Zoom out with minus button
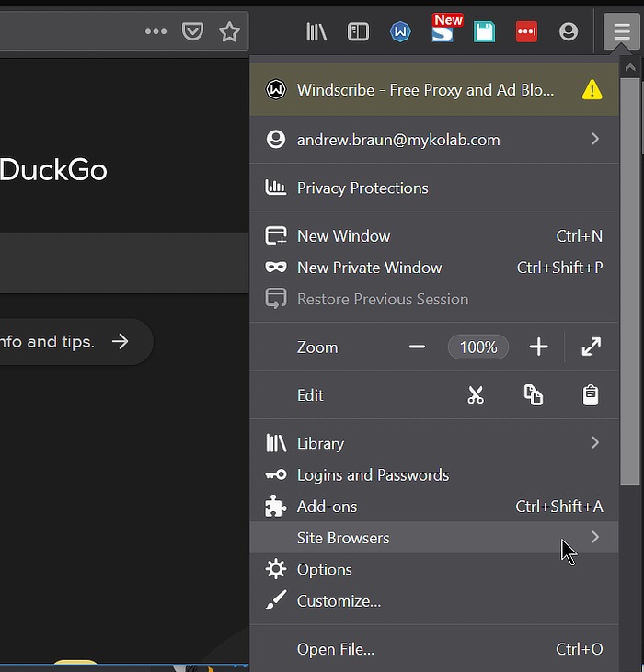This screenshot has height=672, width=644. pyautogui.click(x=417, y=347)
